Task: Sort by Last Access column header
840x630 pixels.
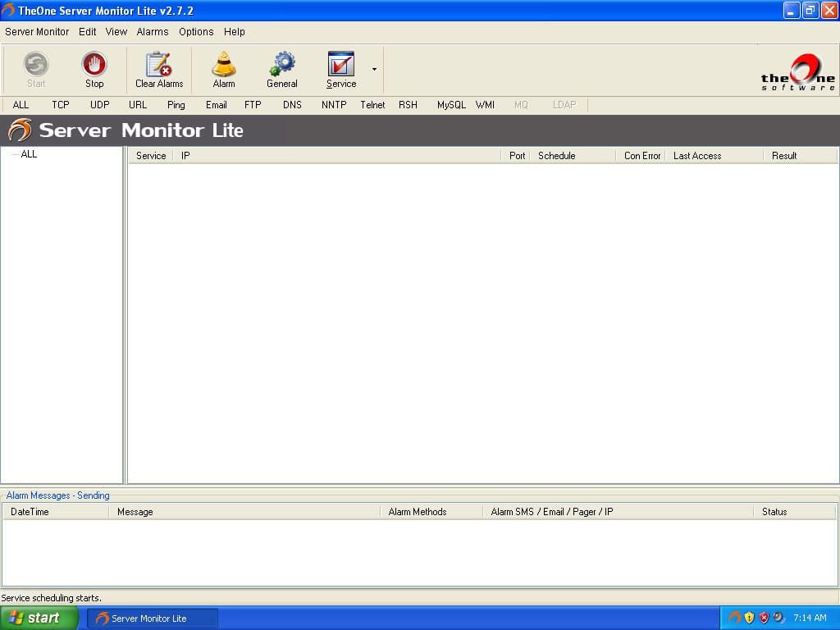Action: [x=714, y=156]
